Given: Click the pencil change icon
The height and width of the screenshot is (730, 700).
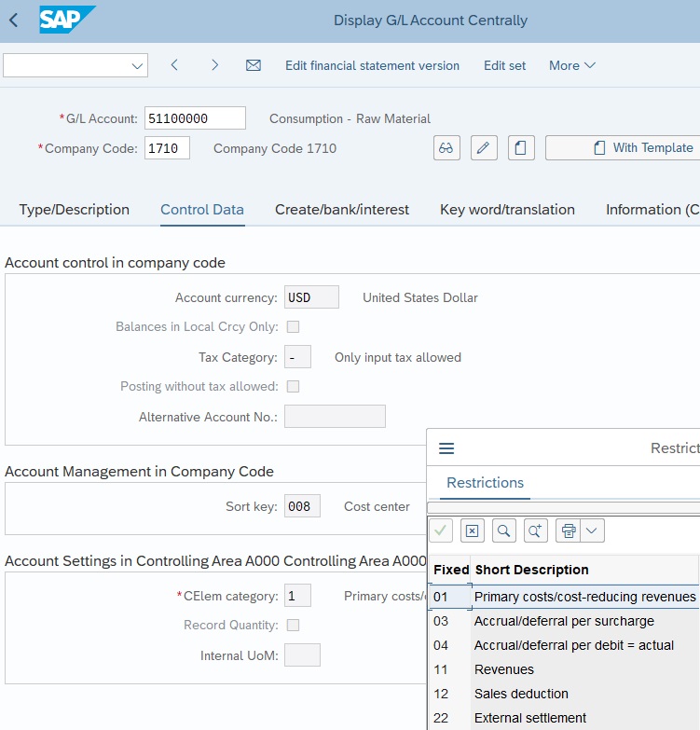Looking at the screenshot, I should point(484,148).
